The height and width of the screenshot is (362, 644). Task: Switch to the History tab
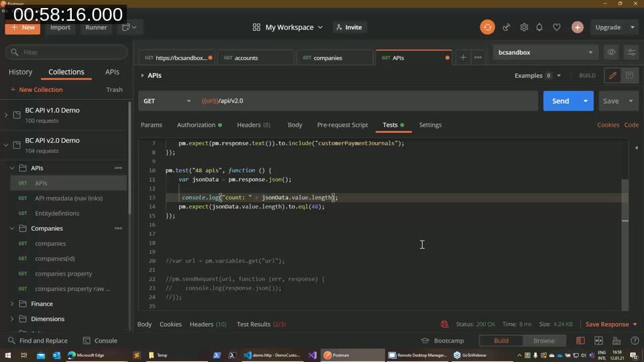(x=21, y=72)
